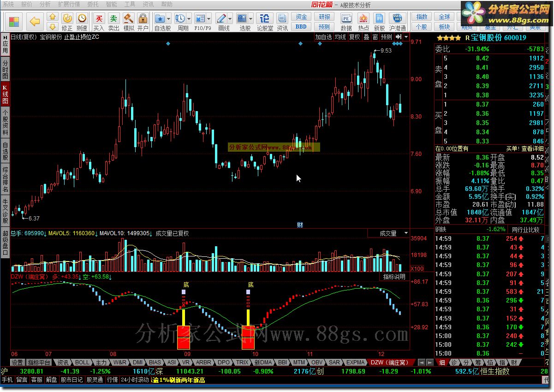Expand the 选股 dropdown arrow
This screenshot has height=392, width=554.
[251, 19]
